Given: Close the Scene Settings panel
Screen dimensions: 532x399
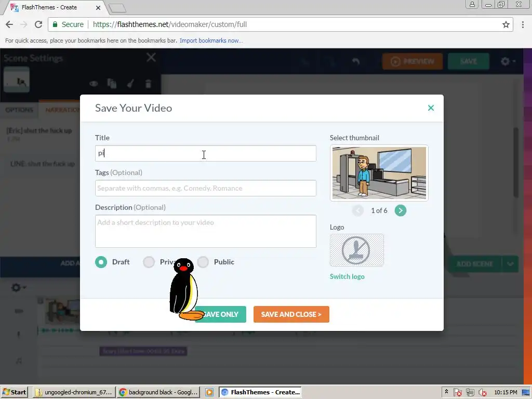Looking at the screenshot, I should [x=151, y=57].
